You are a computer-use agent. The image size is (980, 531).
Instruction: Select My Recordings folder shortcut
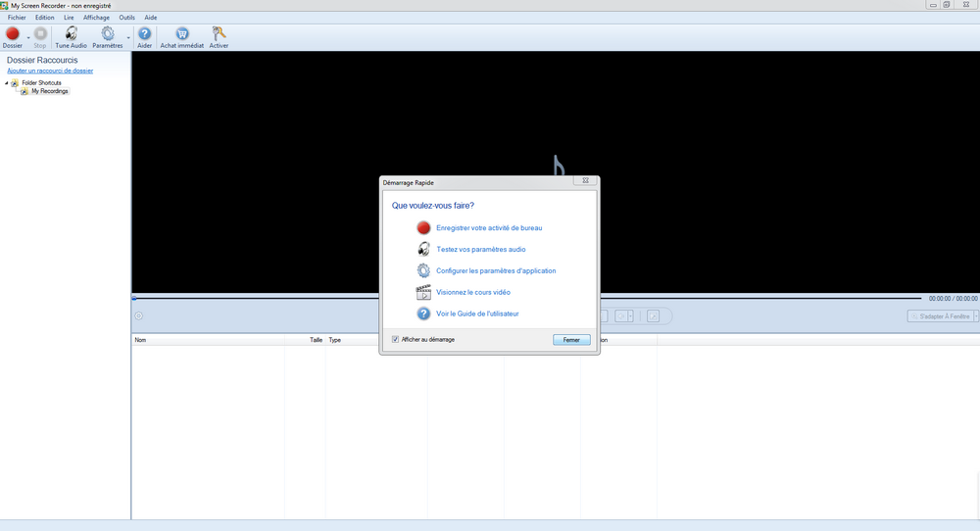(49, 91)
